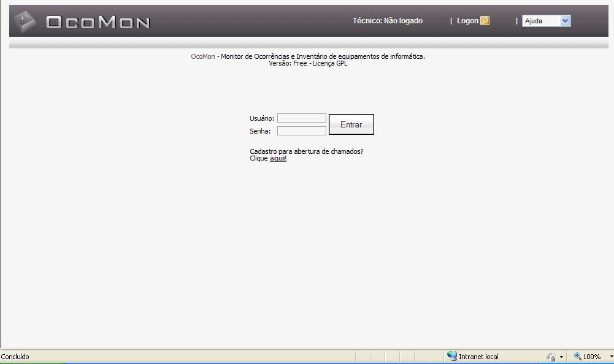Viewport: 614px width, 364px height.
Task: Click the OcoMon link in description
Action: coord(203,56)
